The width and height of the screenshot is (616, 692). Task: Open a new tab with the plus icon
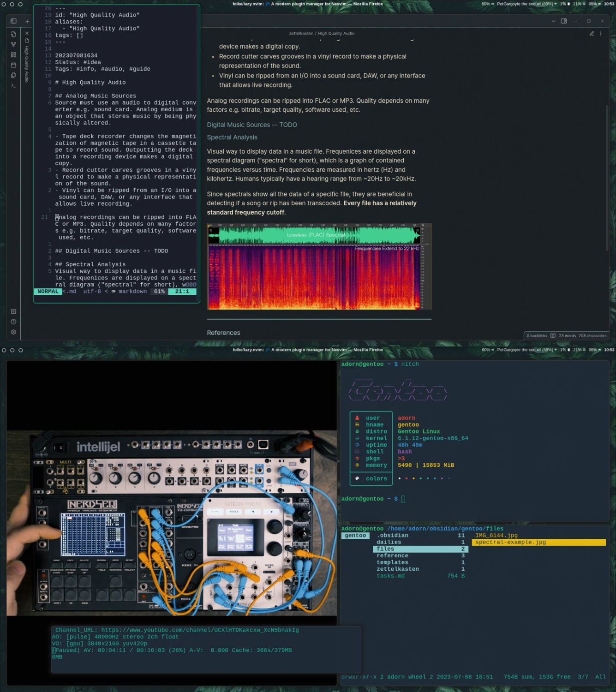[x=27, y=21]
